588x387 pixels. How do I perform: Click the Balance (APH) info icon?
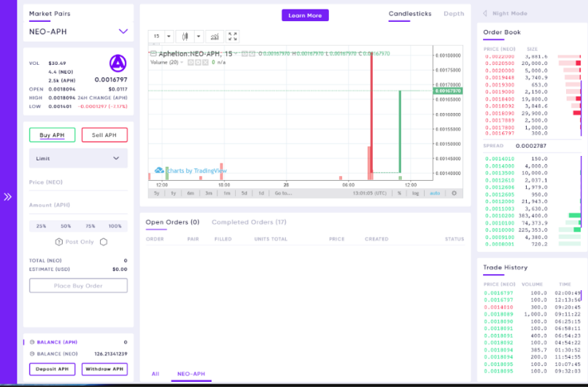[x=32, y=342]
